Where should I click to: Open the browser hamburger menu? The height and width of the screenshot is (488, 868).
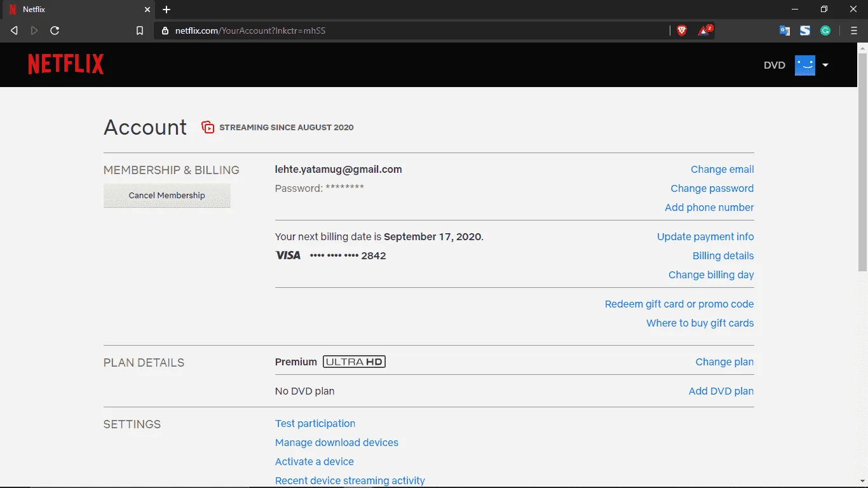tap(854, 30)
